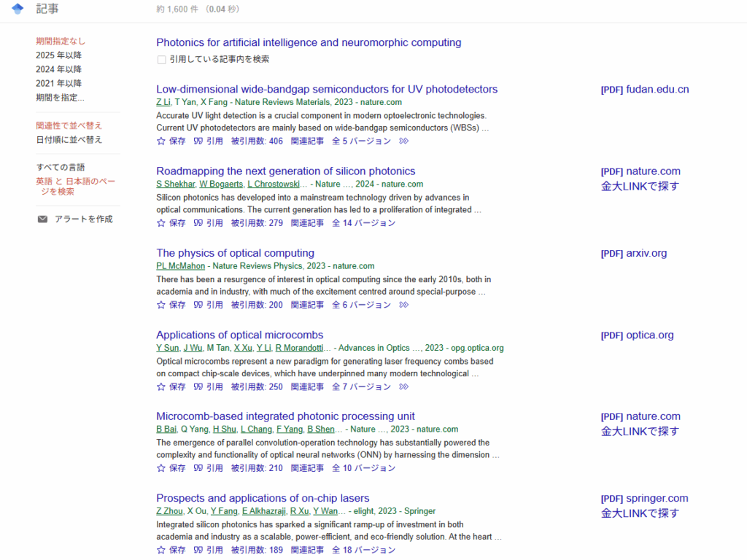Image resolution: width=747 pixels, height=560 pixels.
Task: Star the on-chip lasers article
Action: coord(161,550)
